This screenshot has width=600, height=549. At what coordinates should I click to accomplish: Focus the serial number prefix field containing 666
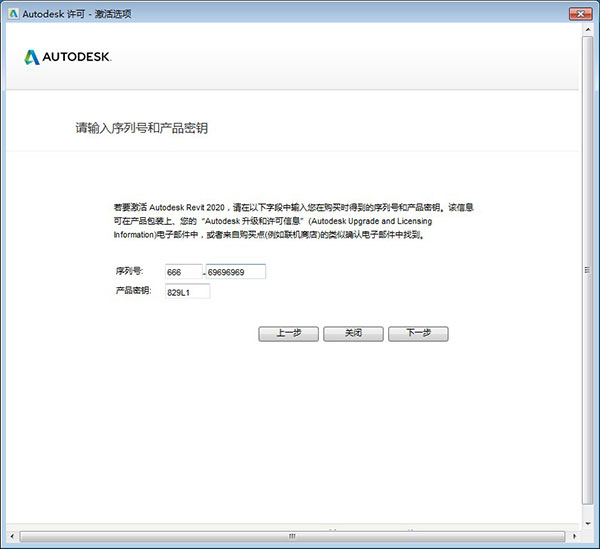click(x=183, y=271)
